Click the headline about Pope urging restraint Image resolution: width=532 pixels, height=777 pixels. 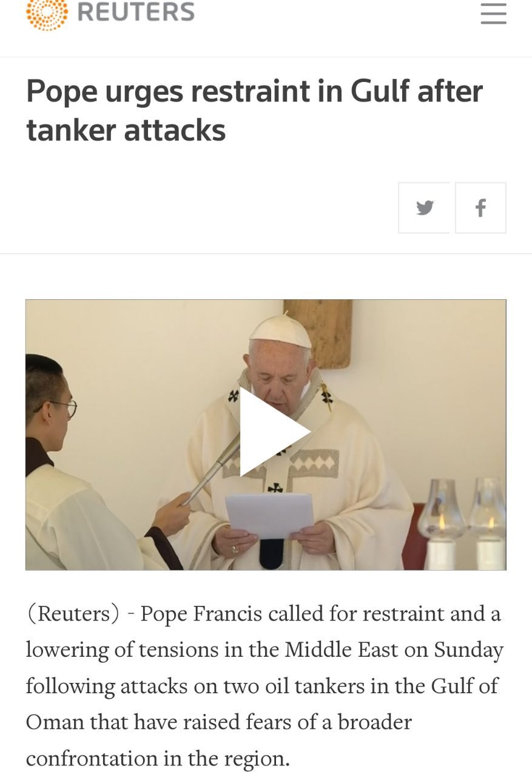point(254,110)
